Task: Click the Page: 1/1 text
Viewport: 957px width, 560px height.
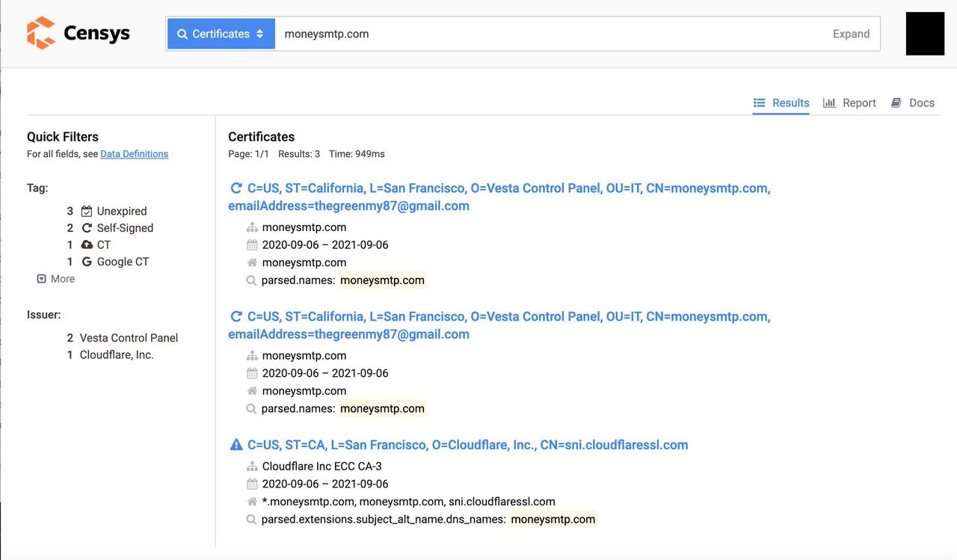Action: (248, 154)
